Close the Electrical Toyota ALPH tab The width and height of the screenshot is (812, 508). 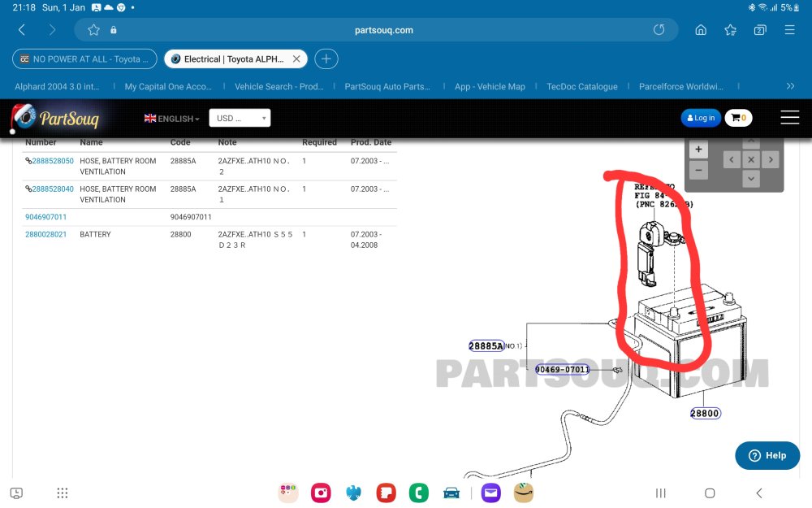[x=296, y=59]
